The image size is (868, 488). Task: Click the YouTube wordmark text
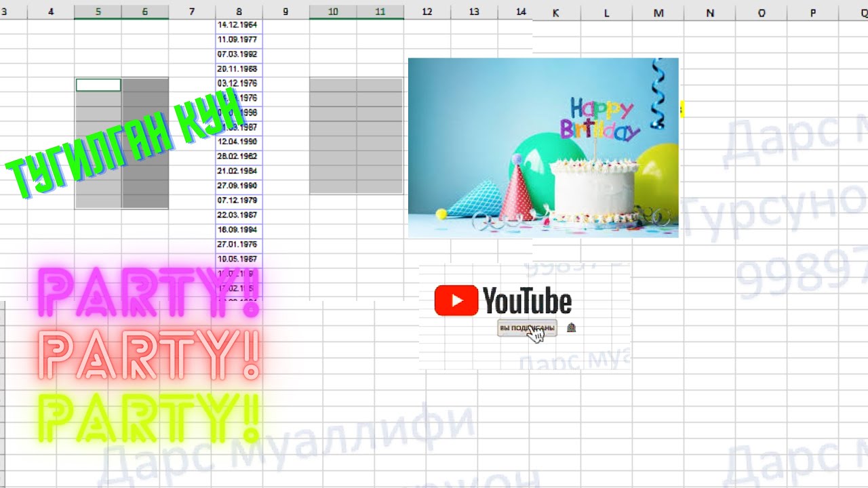click(528, 301)
